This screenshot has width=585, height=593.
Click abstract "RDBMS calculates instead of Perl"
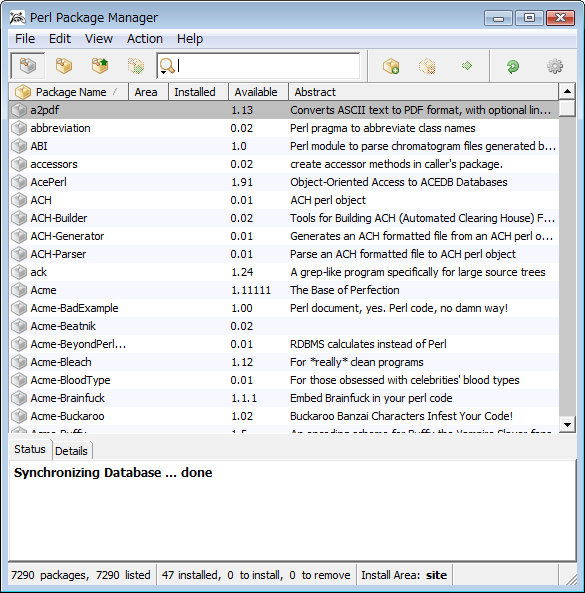coord(368,344)
